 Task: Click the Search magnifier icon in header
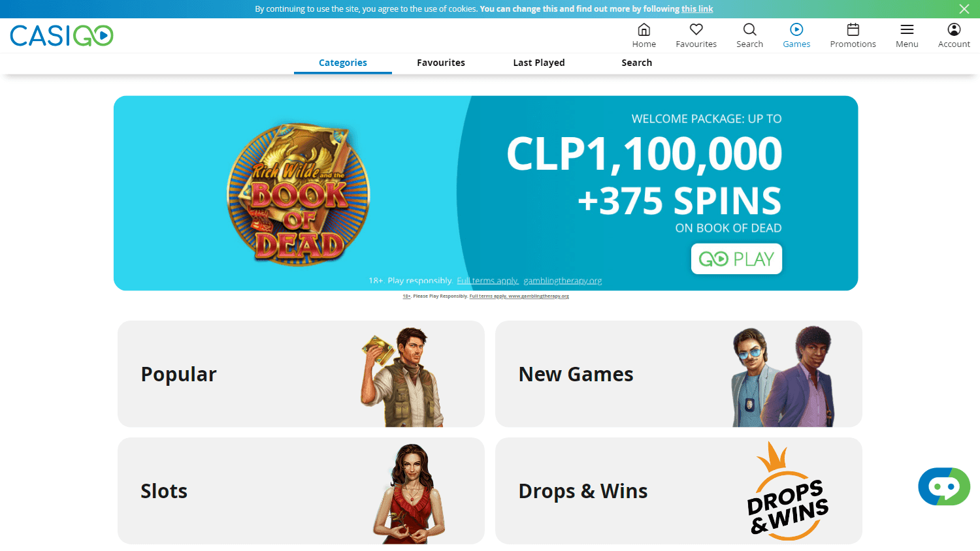[749, 29]
